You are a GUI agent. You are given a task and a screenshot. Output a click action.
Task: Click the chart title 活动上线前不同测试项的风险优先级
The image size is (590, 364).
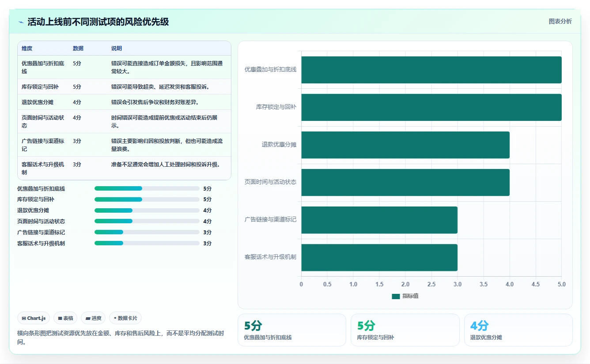(x=98, y=22)
